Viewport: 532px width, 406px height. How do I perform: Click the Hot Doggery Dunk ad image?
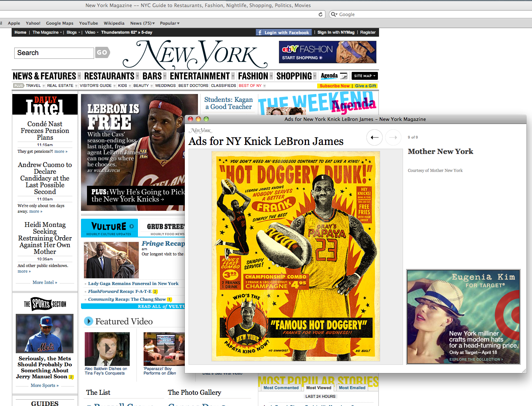296,256
